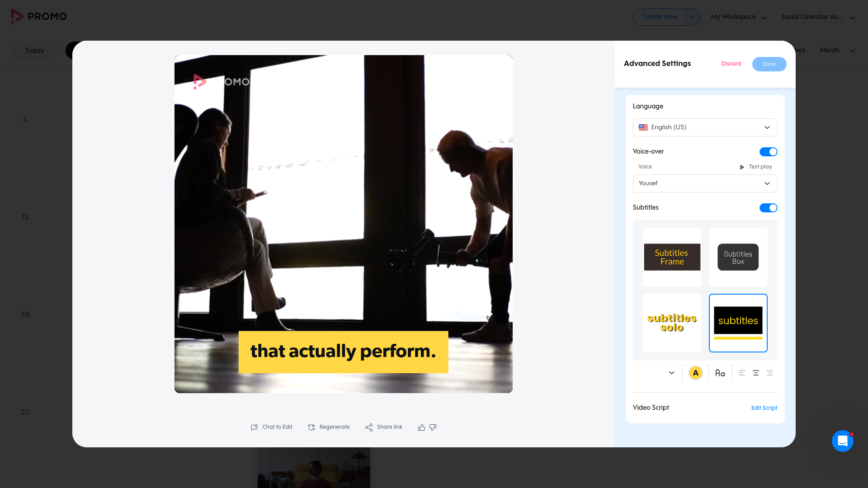Align subtitles to the right
The image size is (868, 488).
(769, 373)
